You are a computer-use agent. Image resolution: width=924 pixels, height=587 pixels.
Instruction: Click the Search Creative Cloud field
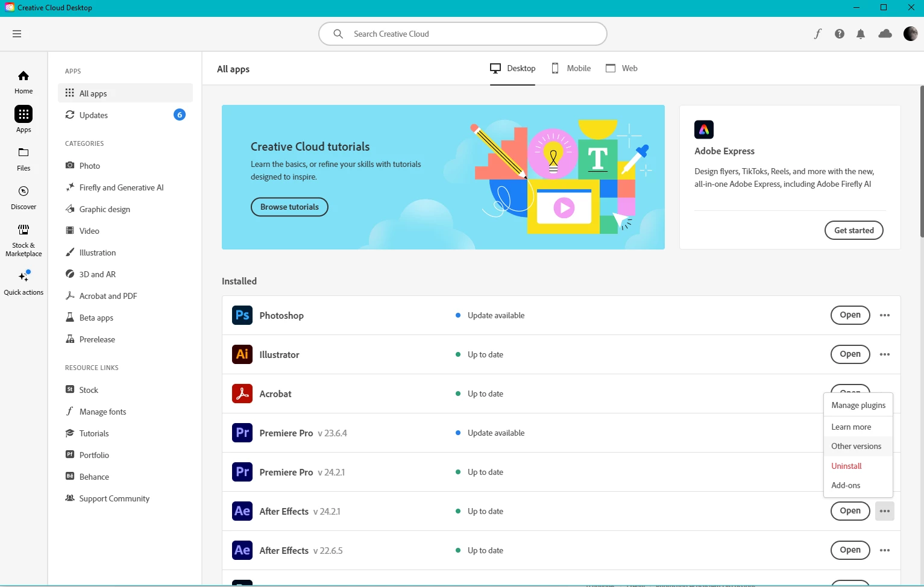[462, 34]
